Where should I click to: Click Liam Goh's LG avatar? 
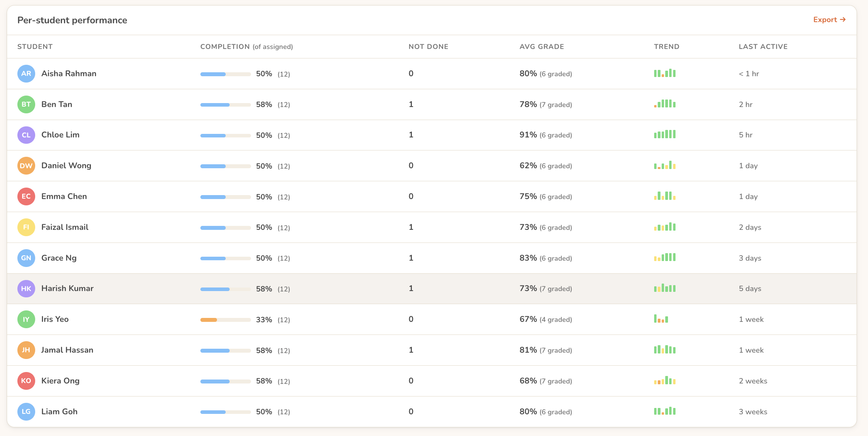click(26, 412)
